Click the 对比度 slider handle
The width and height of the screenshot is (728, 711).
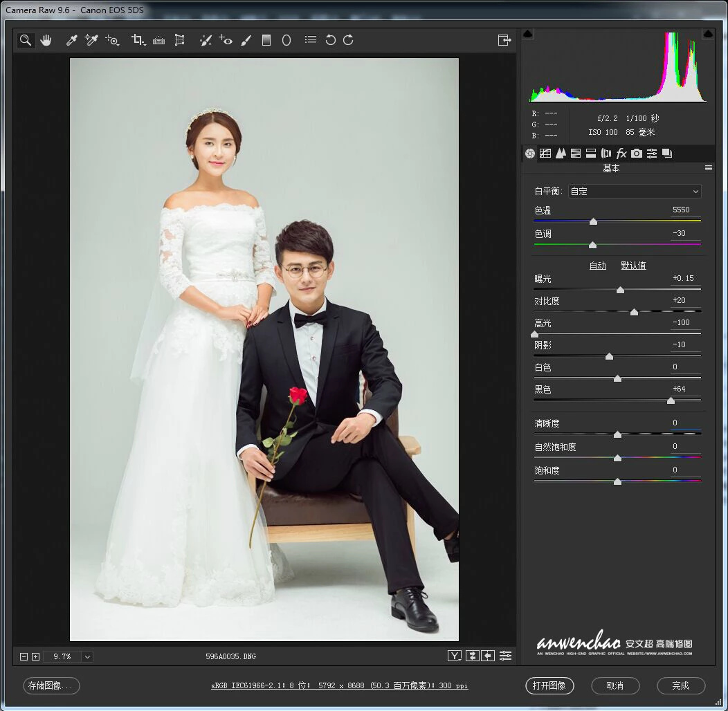(x=634, y=313)
